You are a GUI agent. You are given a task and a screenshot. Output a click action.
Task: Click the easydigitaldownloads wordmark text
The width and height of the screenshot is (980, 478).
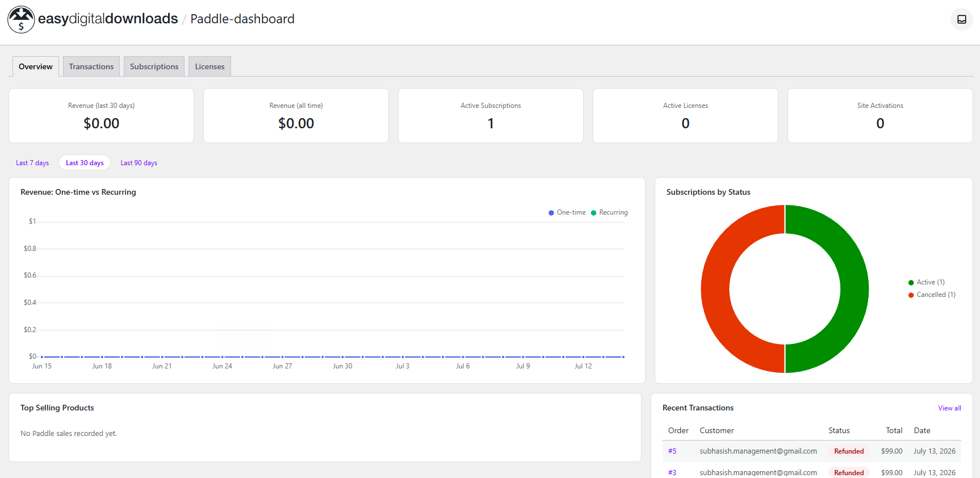click(x=108, y=19)
